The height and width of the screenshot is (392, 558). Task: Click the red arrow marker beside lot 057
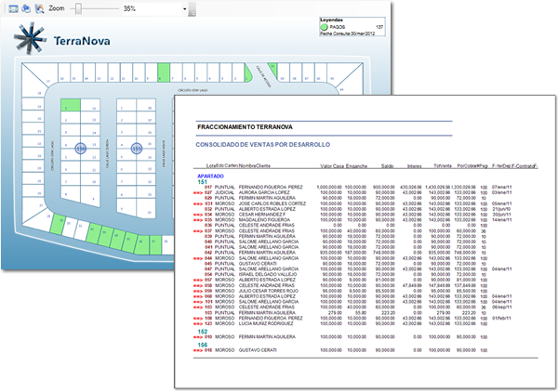(197, 281)
